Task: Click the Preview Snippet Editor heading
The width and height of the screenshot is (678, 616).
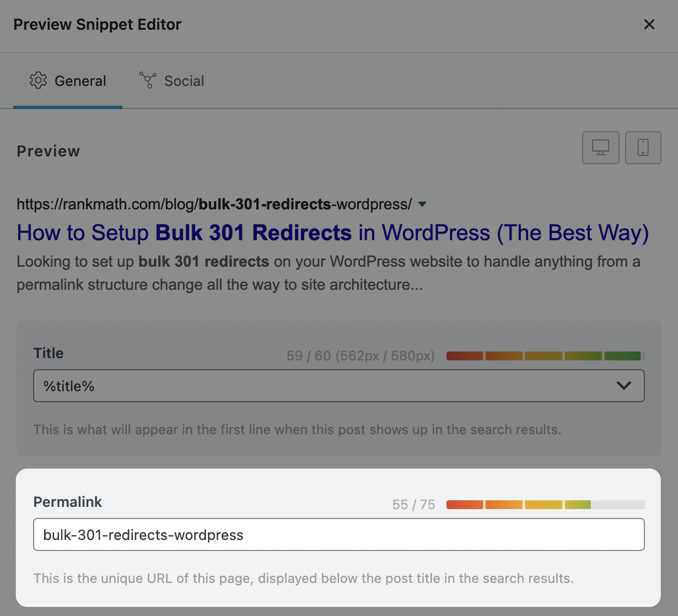Action: click(98, 24)
